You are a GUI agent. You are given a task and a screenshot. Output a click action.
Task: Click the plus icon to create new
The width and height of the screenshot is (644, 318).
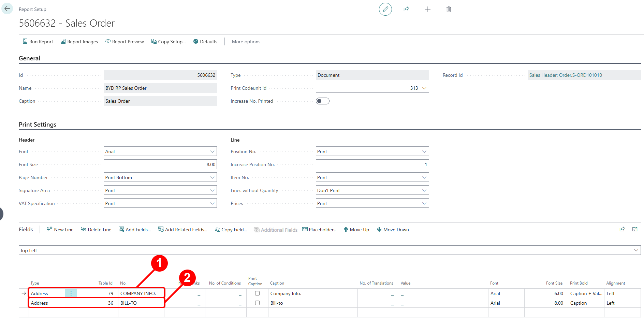427,9
